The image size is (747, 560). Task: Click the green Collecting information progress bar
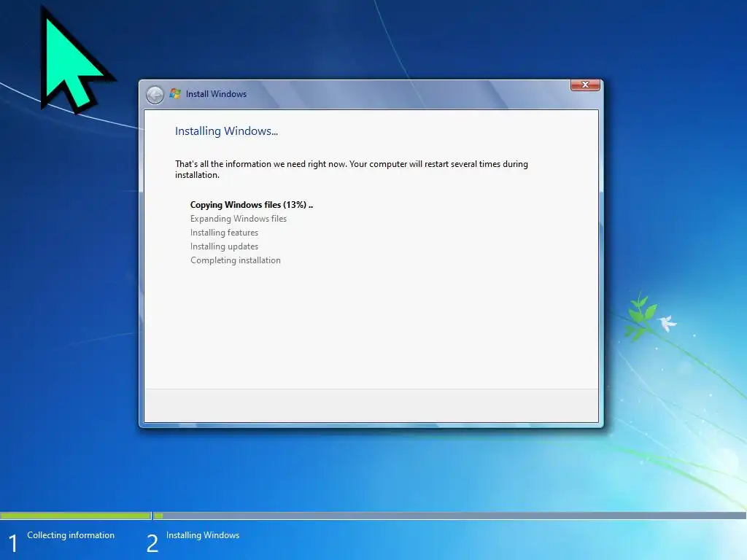pos(75,516)
